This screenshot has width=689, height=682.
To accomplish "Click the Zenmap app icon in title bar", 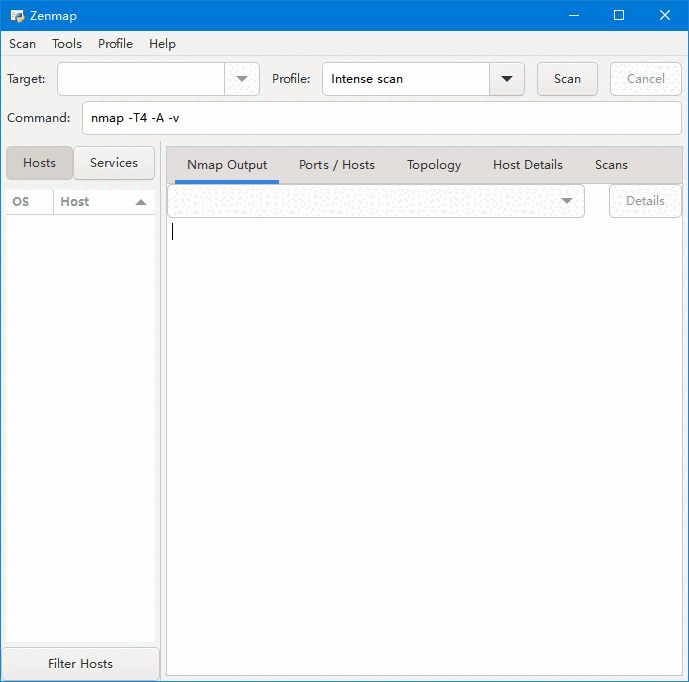I will point(17,15).
